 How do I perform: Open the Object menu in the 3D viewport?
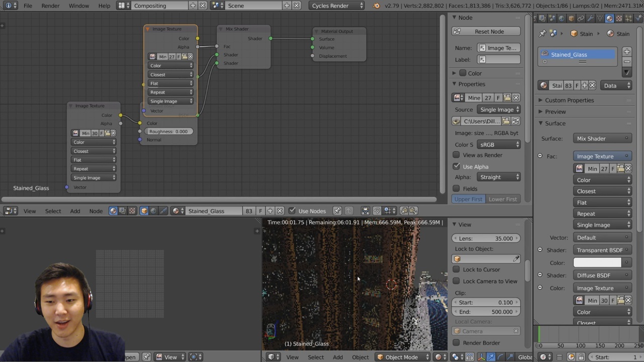tap(360, 357)
